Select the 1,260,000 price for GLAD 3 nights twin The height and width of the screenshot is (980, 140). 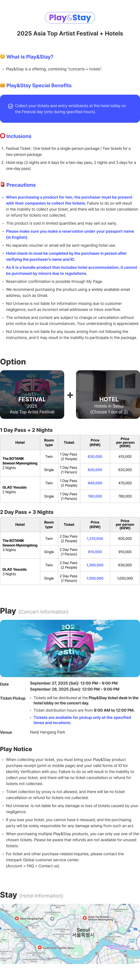(95, 565)
